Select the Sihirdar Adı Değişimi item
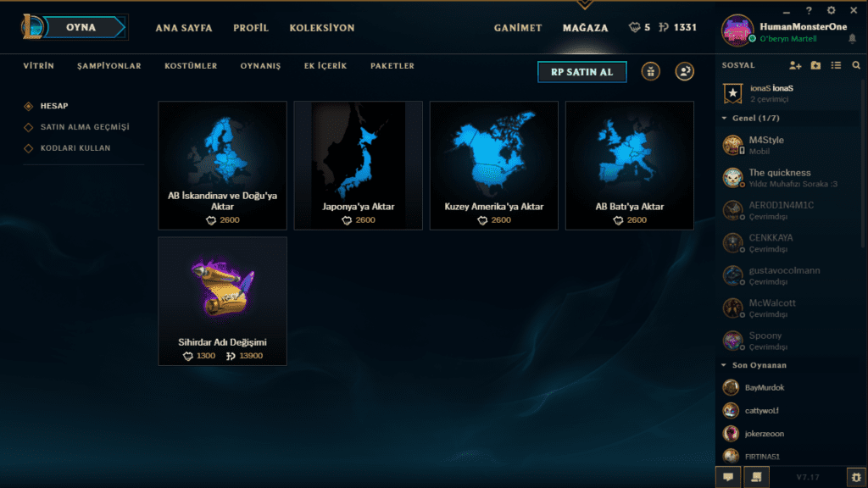868x488 pixels. click(223, 301)
